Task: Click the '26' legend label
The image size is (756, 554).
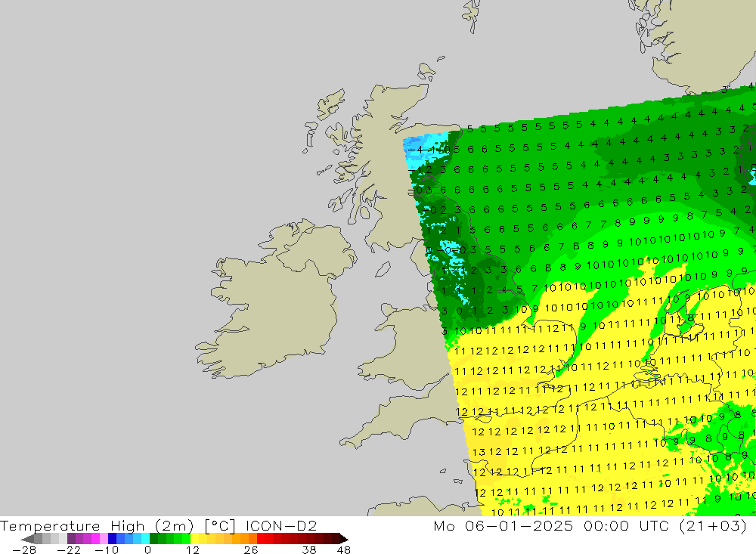Action: pos(251,550)
